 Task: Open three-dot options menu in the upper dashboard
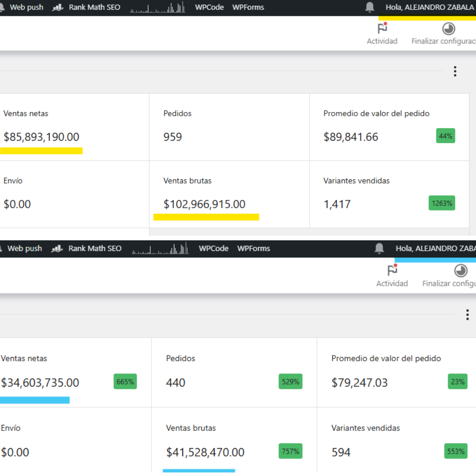click(455, 71)
